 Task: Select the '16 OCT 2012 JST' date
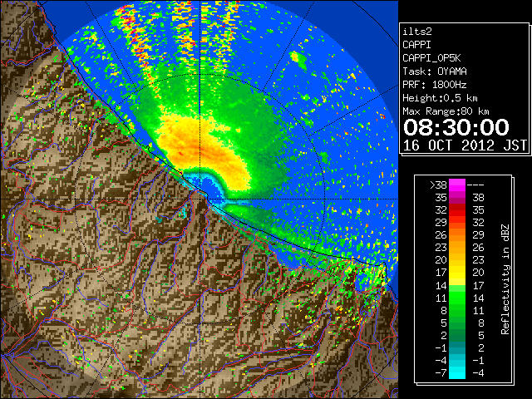(x=465, y=145)
